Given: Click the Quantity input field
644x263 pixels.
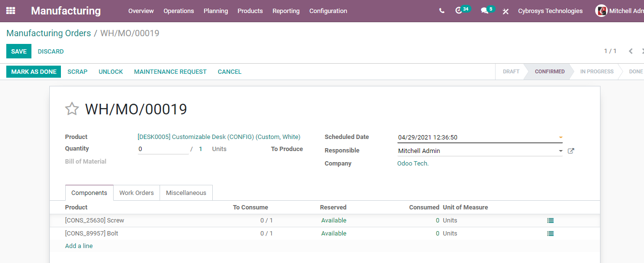Looking at the screenshot, I should tap(163, 149).
